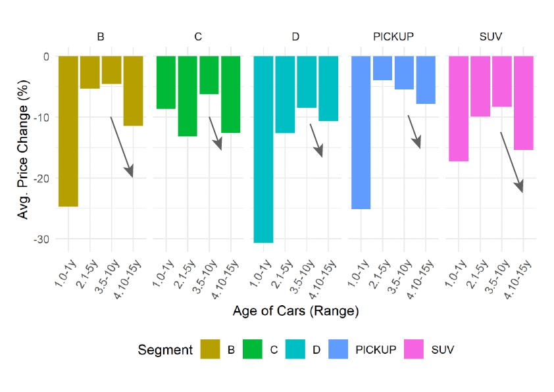This screenshot has width=554, height=392.
Task: Click the "Age of Cars (Range)" axis title
Action: pos(295,311)
